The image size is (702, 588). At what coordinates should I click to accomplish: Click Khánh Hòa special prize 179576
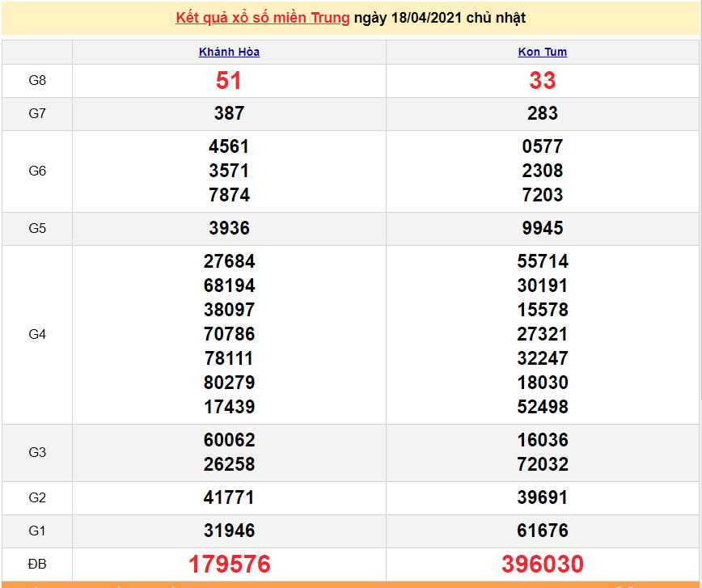pyautogui.click(x=229, y=564)
